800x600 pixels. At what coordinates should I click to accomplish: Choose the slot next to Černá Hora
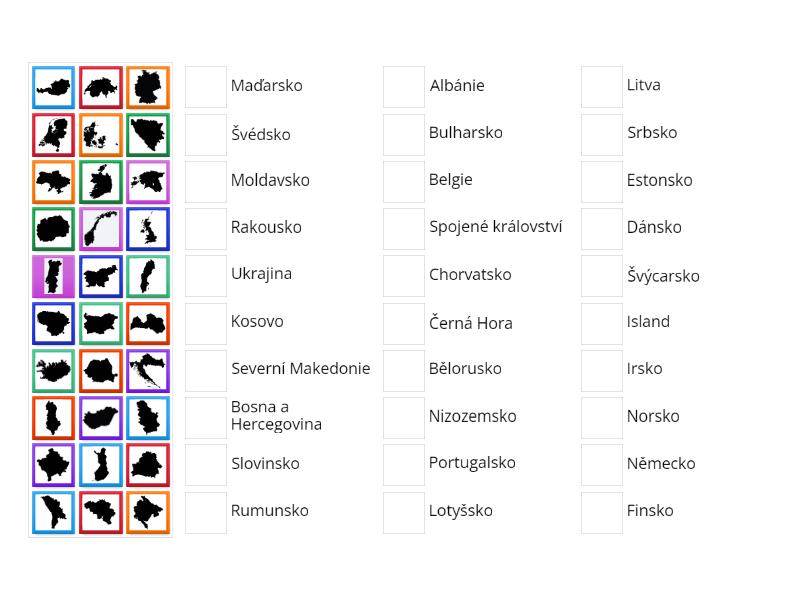(404, 323)
